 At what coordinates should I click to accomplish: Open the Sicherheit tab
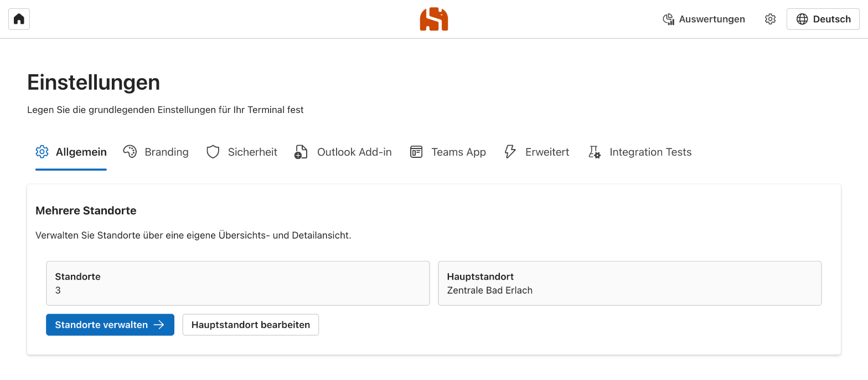[241, 152]
